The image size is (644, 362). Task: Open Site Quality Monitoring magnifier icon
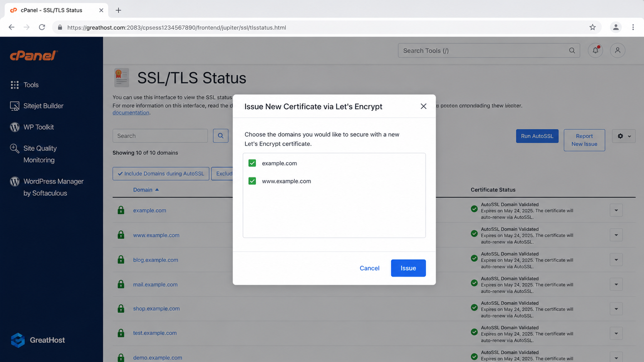pos(15,148)
